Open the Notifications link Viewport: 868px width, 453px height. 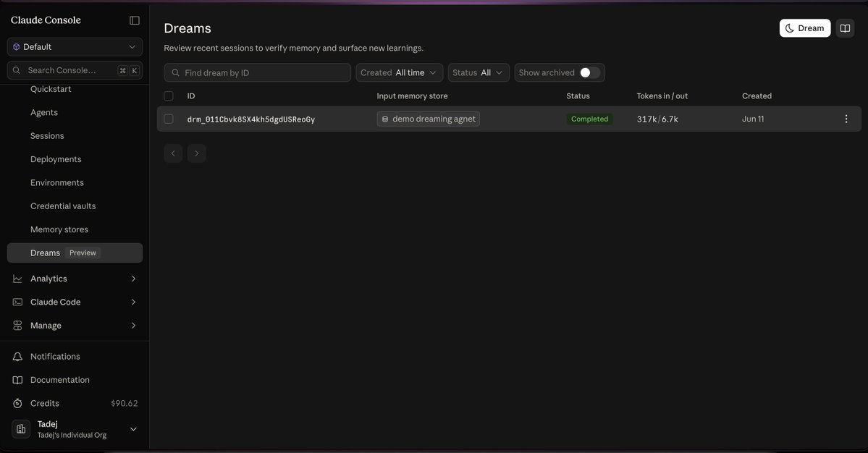[x=55, y=357]
